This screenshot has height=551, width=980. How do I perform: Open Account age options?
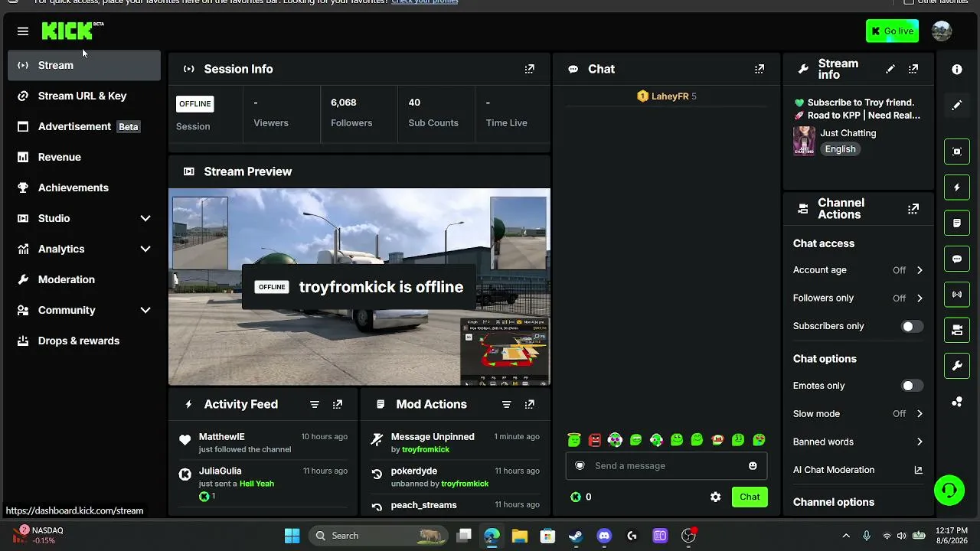click(x=858, y=270)
